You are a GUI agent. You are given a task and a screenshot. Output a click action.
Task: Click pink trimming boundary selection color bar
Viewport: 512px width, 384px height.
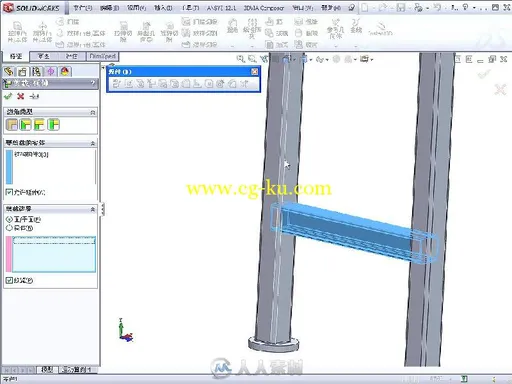pos(9,254)
